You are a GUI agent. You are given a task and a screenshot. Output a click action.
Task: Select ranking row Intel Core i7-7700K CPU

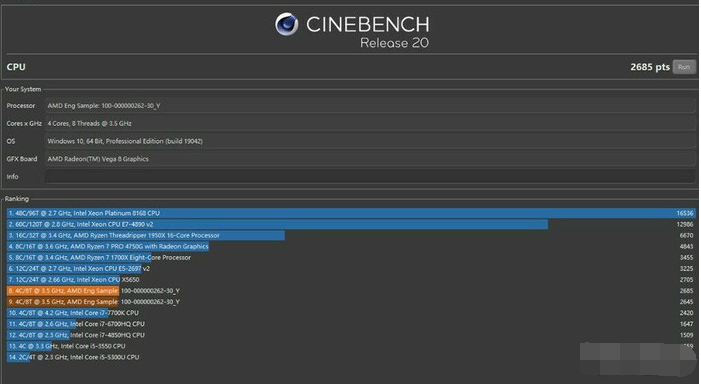[351, 313]
